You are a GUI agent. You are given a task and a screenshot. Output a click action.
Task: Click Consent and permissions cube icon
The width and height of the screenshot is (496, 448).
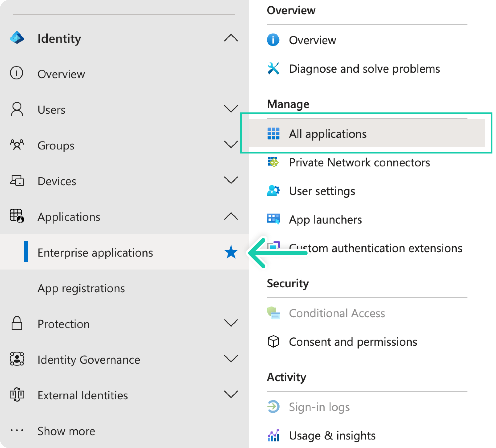coord(273,341)
